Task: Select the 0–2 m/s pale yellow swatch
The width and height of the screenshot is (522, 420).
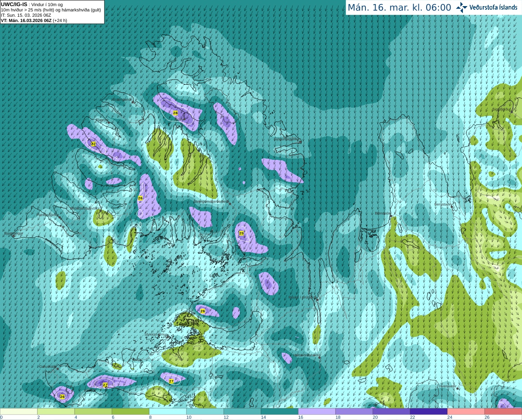Action: 19,411
